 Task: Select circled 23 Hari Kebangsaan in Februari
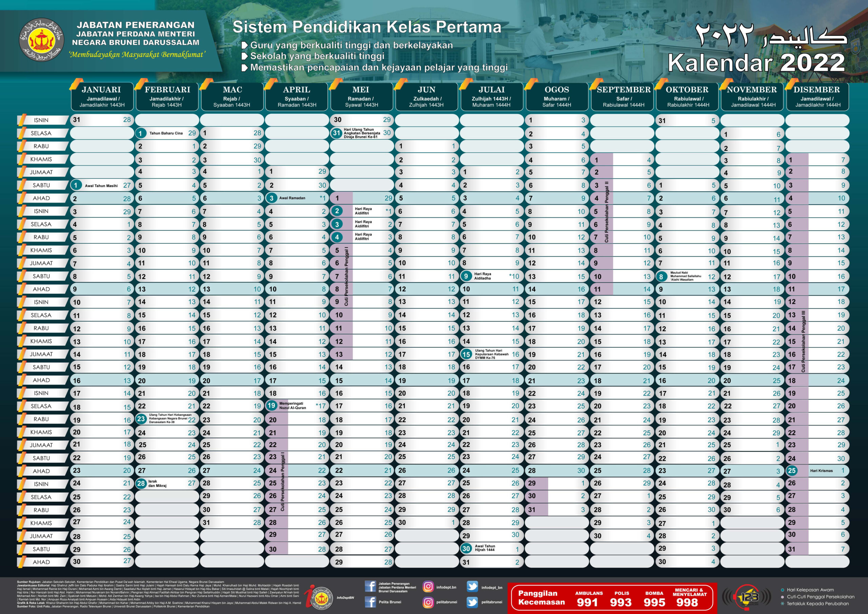[141, 419]
